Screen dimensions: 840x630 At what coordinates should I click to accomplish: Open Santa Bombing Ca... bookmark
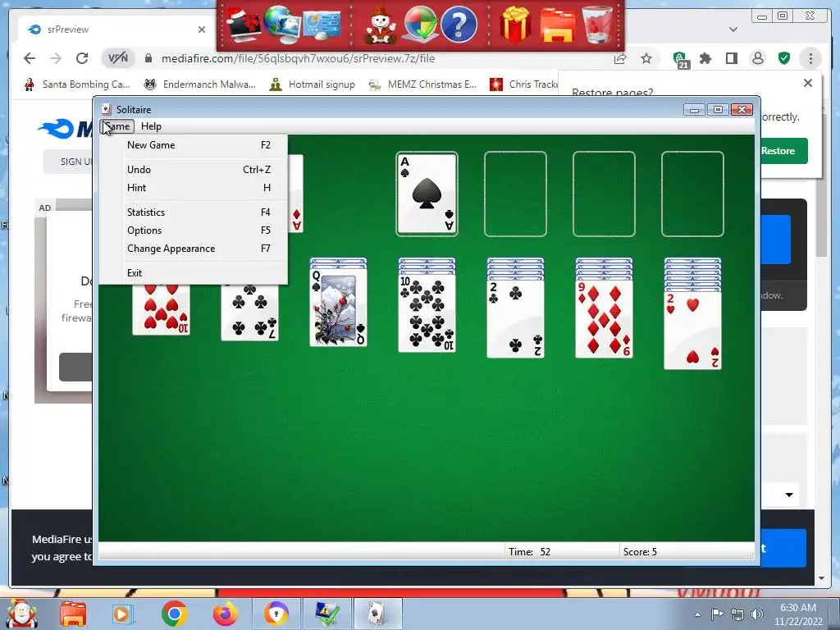tap(78, 84)
